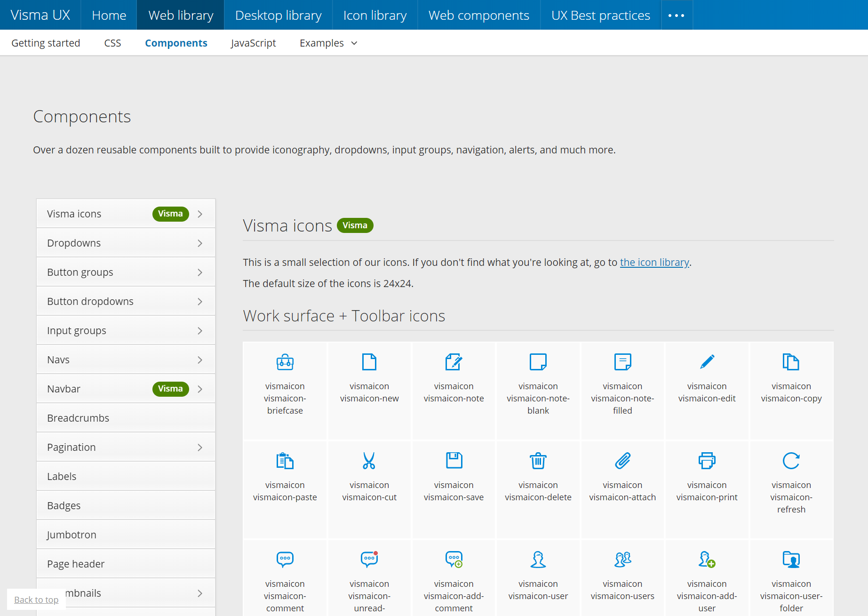This screenshot has width=868, height=616.
Task: Open the top navbar more options dots
Action: (x=677, y=15)
